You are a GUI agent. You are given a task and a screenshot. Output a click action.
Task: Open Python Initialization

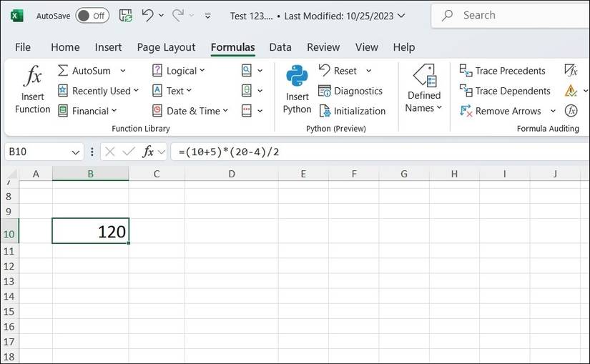click(352, 111)
